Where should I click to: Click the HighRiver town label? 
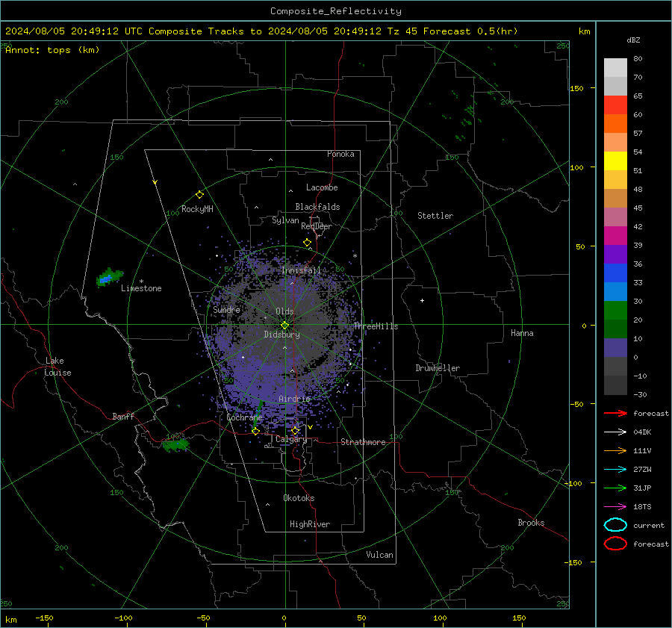click(x=310, y=524)
